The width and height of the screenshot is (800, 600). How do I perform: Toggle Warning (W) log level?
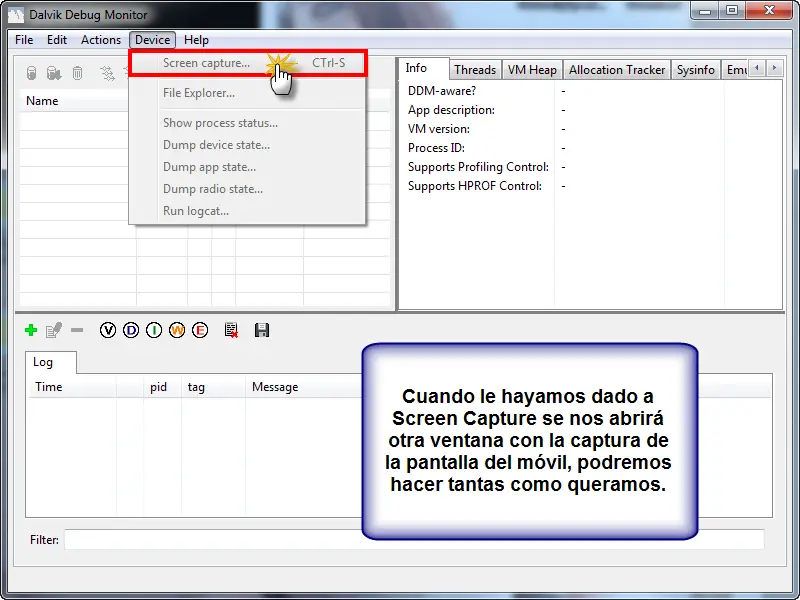click(177, 330)
